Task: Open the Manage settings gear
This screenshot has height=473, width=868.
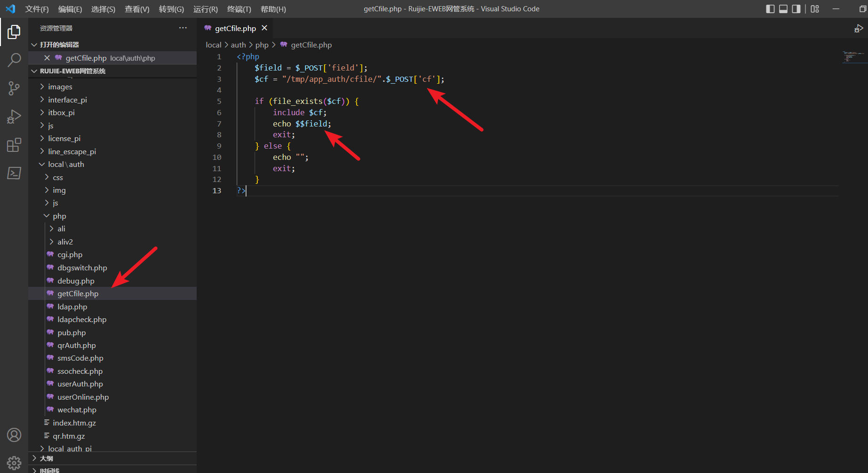Action: (x=14, y=463)
